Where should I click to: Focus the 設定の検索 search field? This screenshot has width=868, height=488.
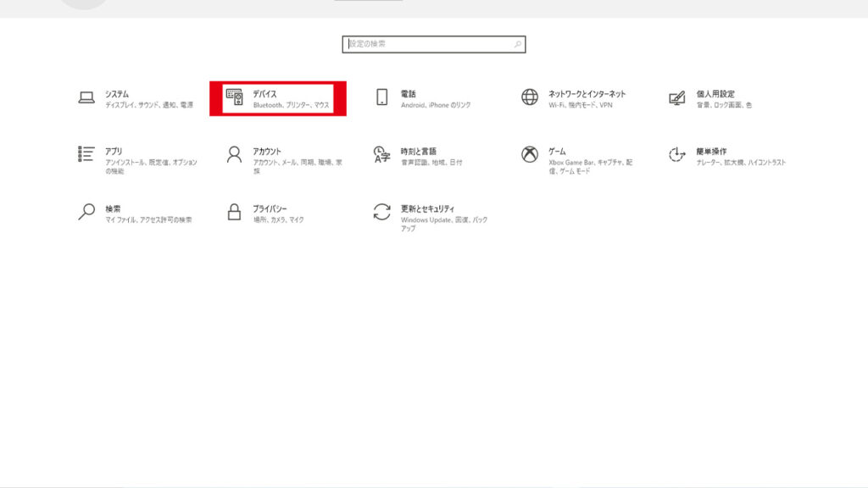[434, 44]
